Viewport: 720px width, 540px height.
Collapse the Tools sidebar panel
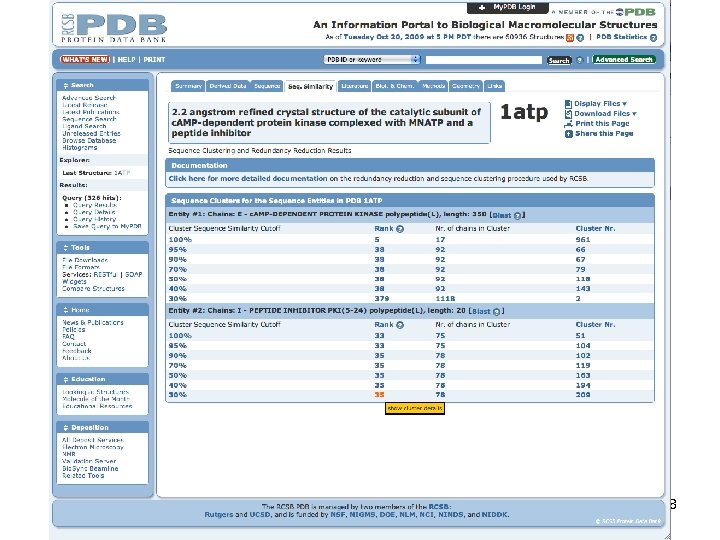(x=66, y=248)
